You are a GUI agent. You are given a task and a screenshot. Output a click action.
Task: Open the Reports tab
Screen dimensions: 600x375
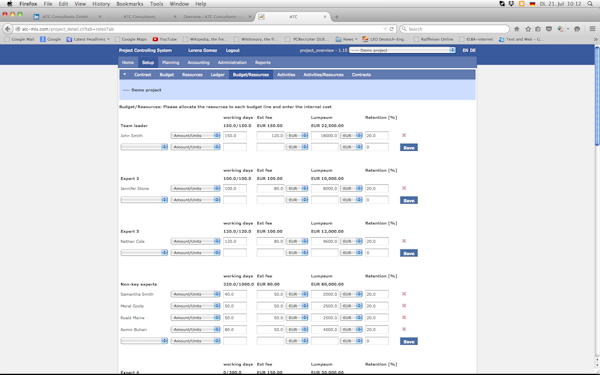pos(262,62)
